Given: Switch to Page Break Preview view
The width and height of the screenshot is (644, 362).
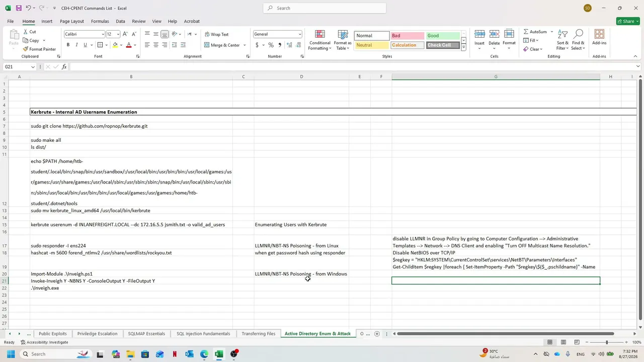Looking at the screenshot, I should coord(577,342).
